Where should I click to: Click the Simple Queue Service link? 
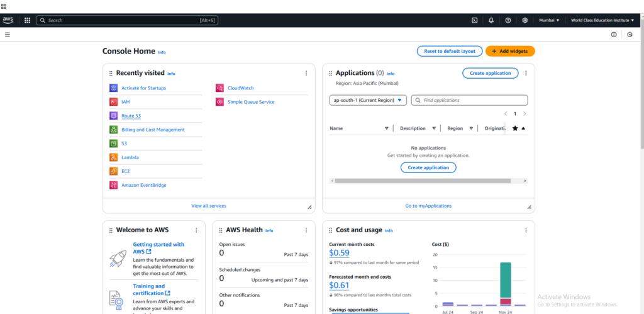pos(251,102)
